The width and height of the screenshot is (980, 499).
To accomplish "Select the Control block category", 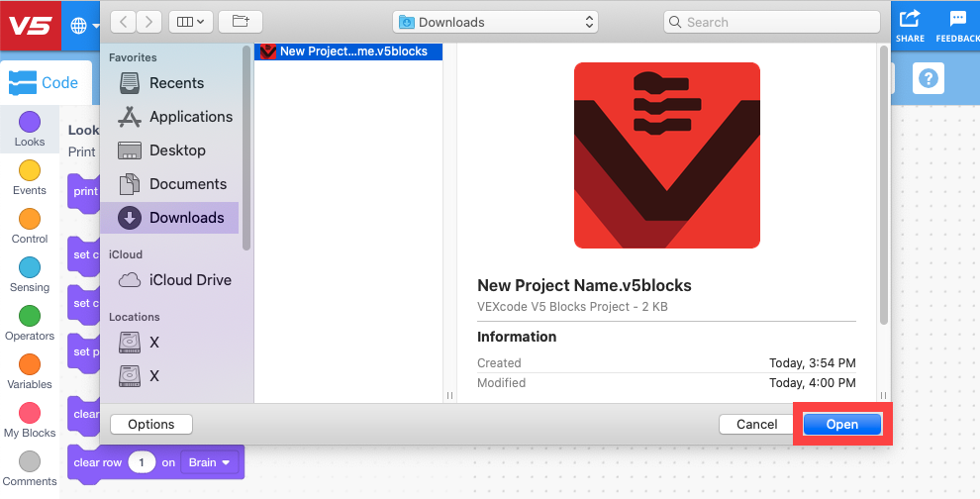I will pyautogui.click(x=30, y=227).
